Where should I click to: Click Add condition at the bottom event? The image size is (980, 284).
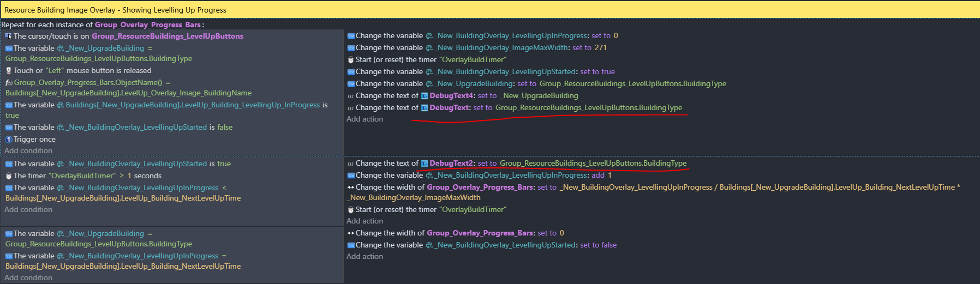28,277
